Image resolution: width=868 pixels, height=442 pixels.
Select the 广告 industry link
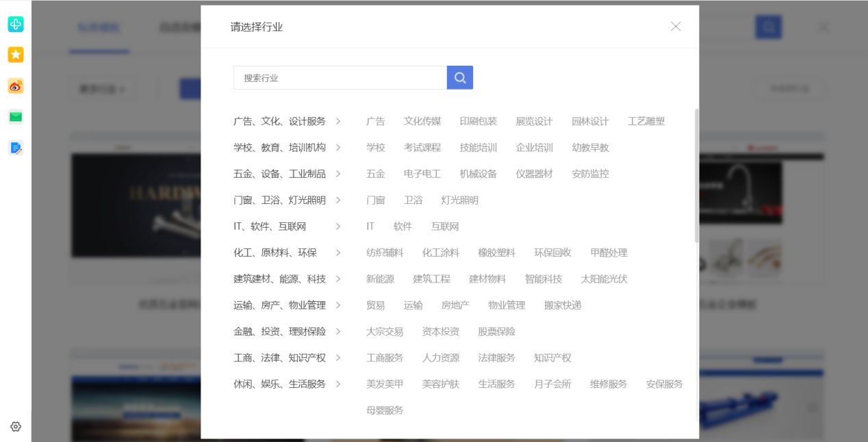coord(374,121)
